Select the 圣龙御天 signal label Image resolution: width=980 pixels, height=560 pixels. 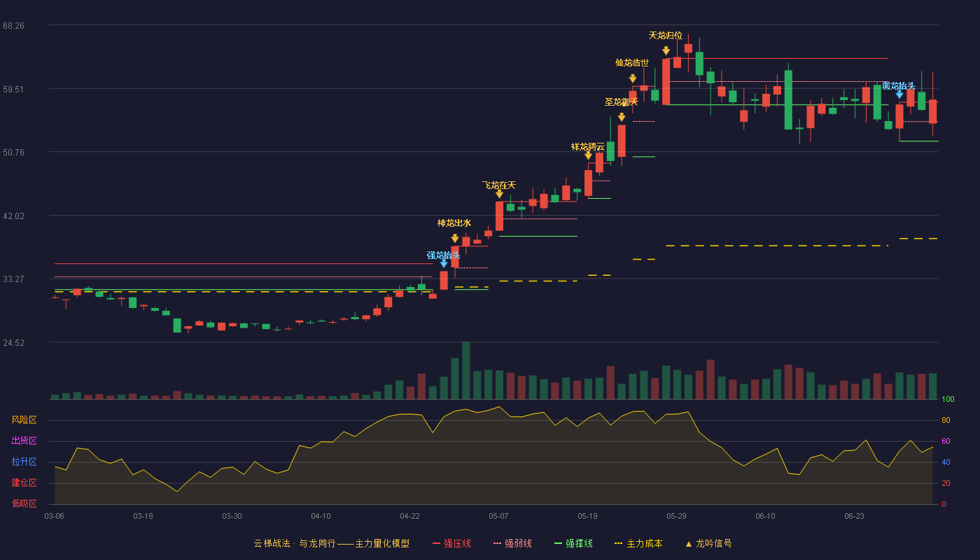[622, 102]
